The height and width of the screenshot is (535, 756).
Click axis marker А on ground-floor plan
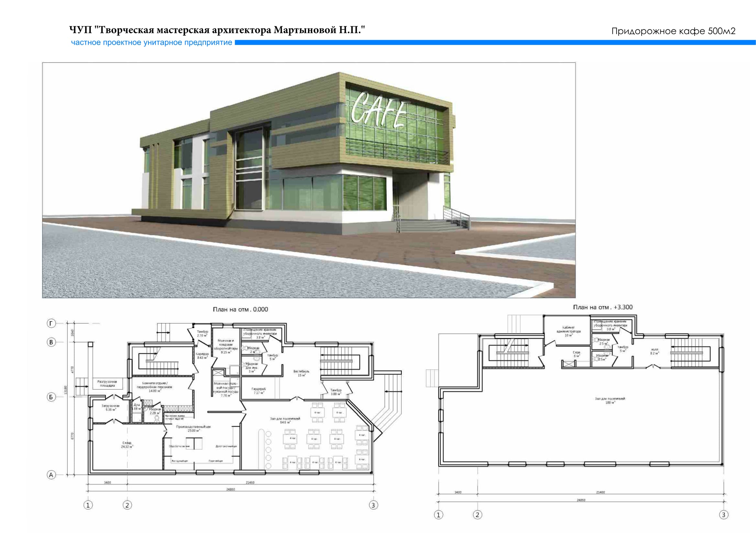[x=51, y=475]
